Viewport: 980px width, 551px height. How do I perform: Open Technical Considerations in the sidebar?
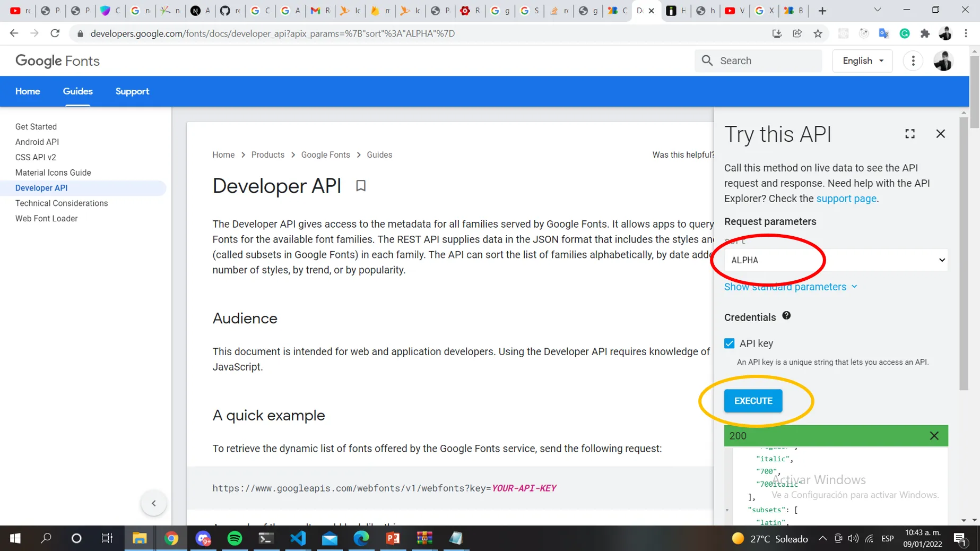(x=62, y=203)
